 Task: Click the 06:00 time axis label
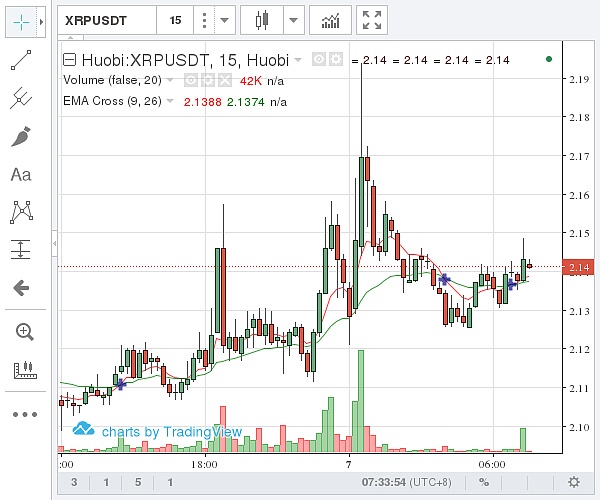(x=492, y=464)
